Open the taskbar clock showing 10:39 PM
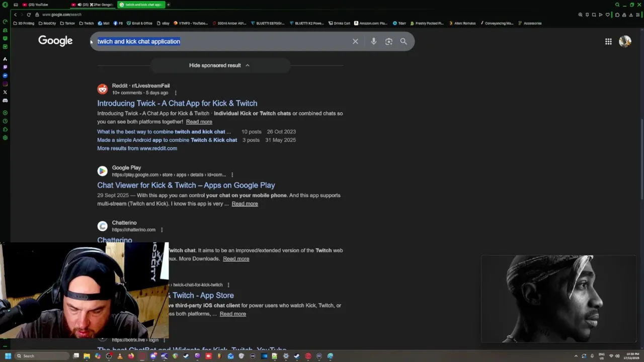The image size is (644, 362). coord(632,356)
